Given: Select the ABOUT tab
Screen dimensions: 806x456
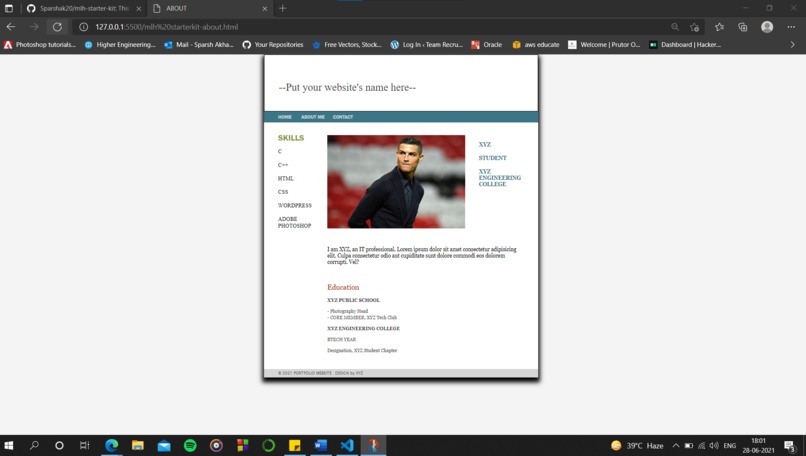Looking at the screenshot, I should point(210,8).
